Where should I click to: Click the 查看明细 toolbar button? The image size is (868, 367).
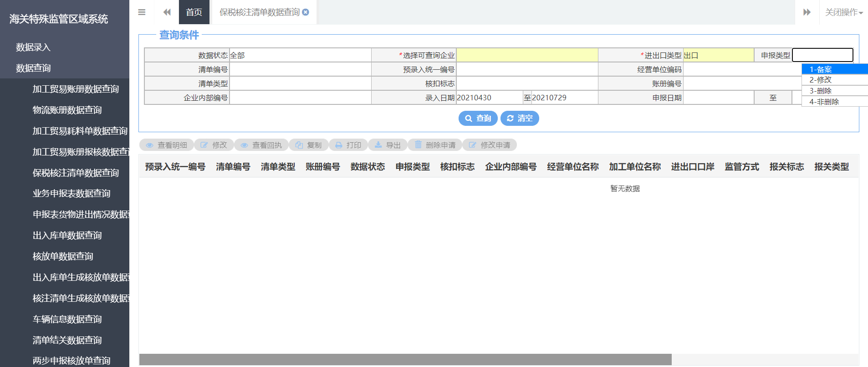click(167, 145)
